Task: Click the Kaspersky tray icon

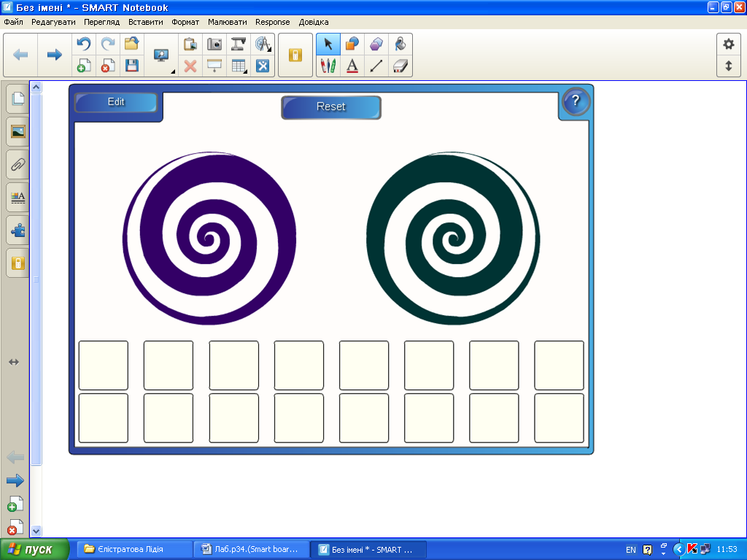Action: (692, 549)
